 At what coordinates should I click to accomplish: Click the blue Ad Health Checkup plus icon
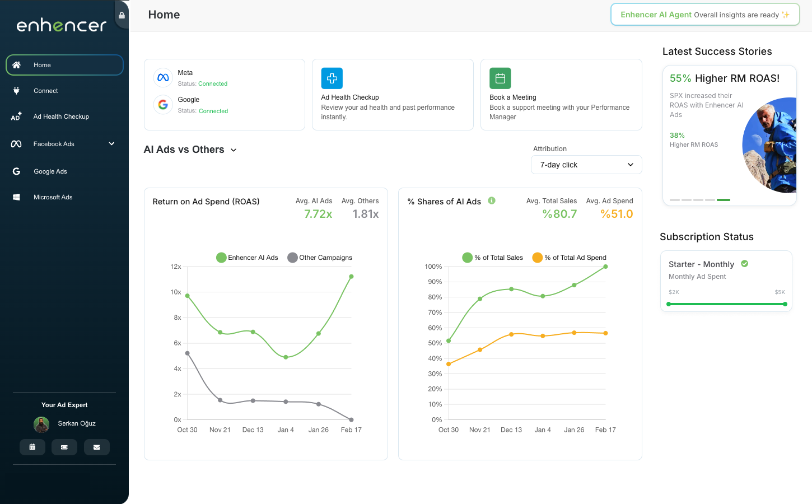pos(332,78)
